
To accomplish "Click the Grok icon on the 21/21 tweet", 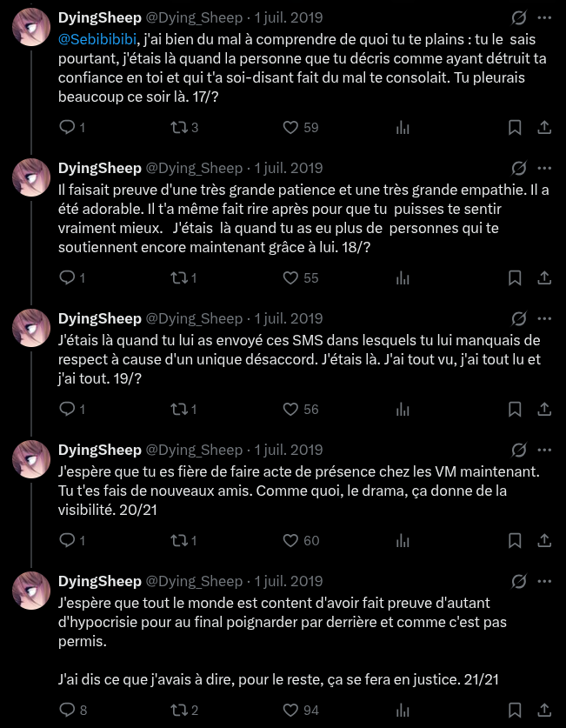I will click(x=519, y=581).
